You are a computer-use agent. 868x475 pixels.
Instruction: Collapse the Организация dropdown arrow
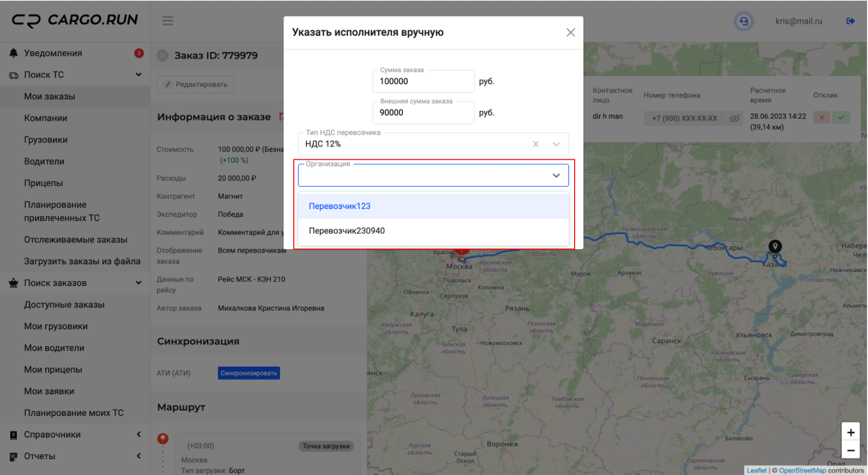click(556, 176)
